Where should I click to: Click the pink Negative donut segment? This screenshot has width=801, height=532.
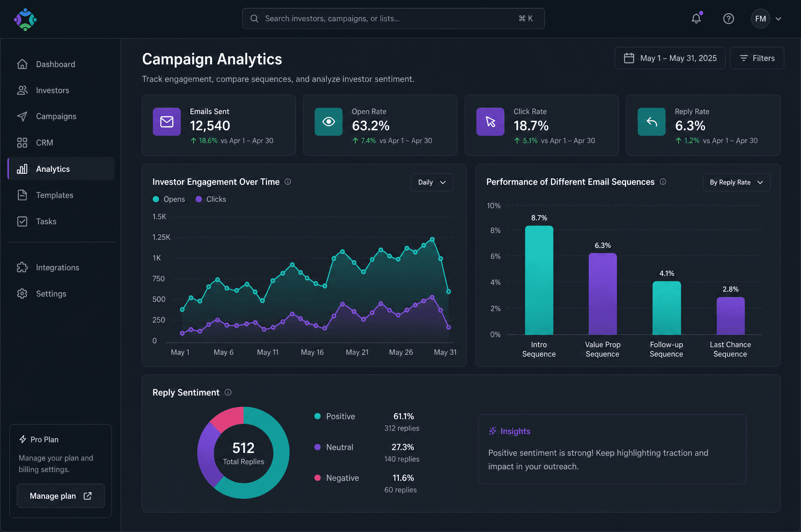coord(230,418)
